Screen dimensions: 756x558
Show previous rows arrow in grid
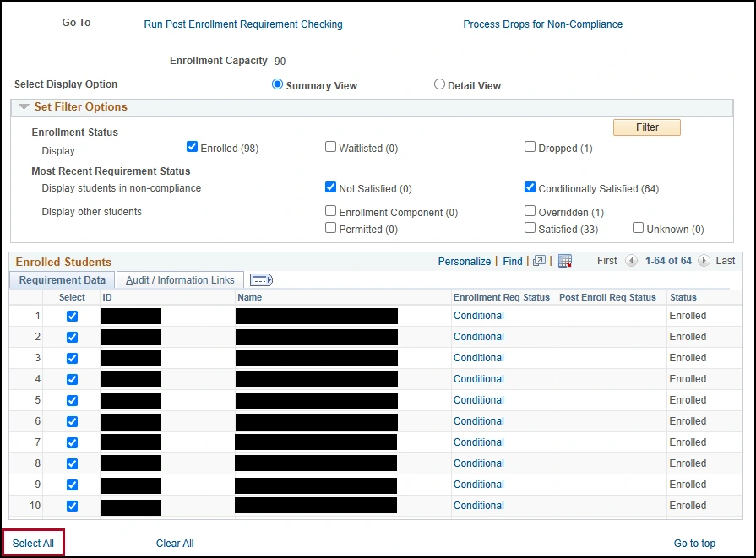631,261
